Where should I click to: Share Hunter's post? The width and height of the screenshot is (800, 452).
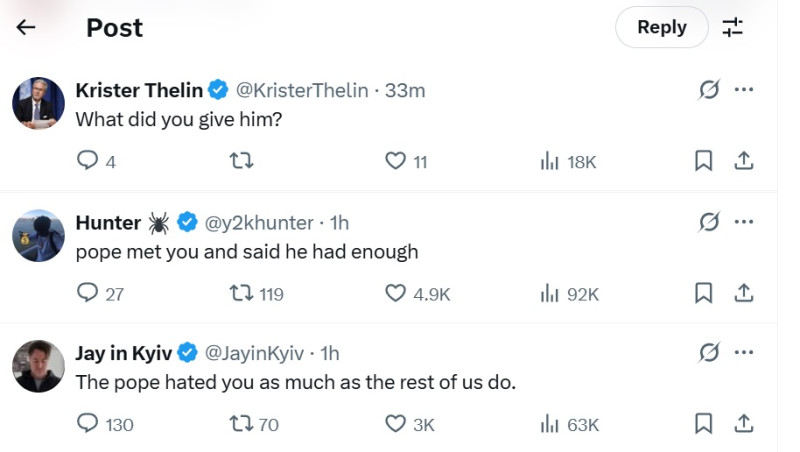click(743, 293)
